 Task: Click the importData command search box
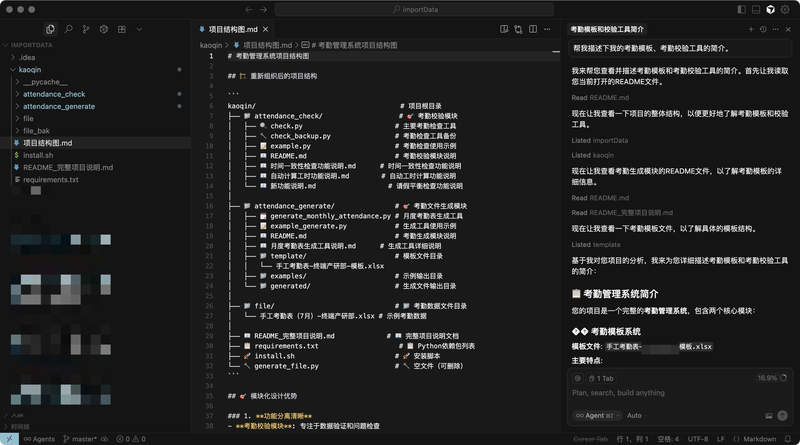pos(414,9)
